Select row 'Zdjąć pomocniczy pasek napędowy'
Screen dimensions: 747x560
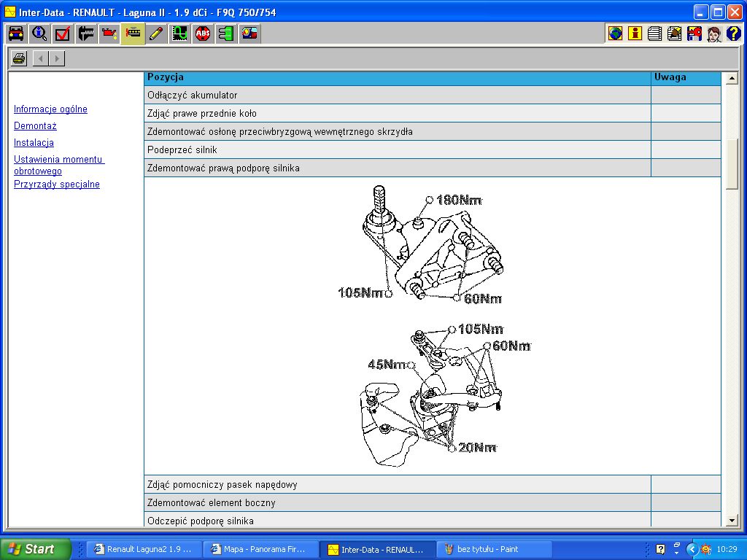click(x=398, y=484)
